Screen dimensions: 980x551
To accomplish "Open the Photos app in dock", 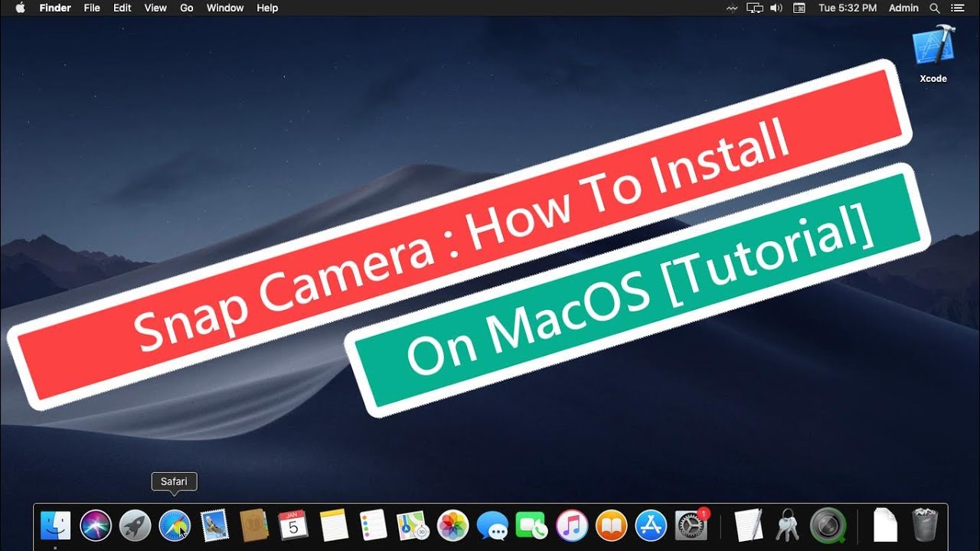I will coord(452,526).
